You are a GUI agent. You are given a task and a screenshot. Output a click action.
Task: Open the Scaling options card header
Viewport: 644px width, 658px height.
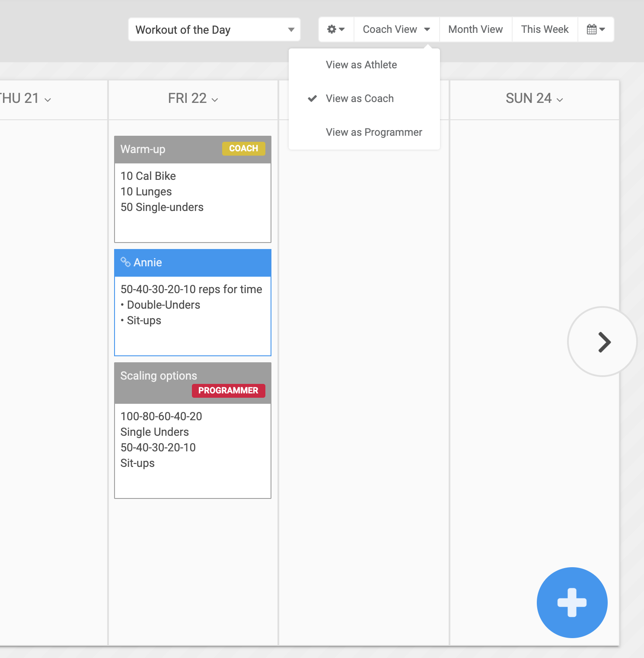[193, 383]
